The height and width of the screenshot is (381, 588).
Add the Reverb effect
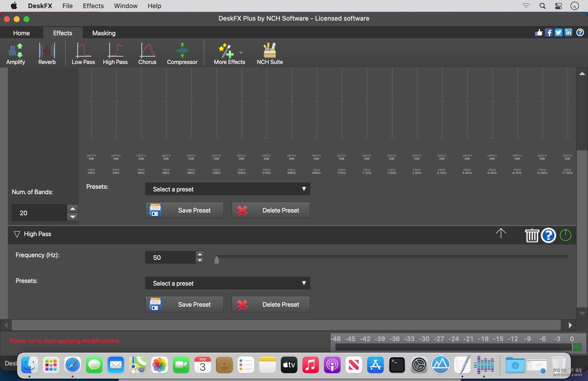pos(47,53)
